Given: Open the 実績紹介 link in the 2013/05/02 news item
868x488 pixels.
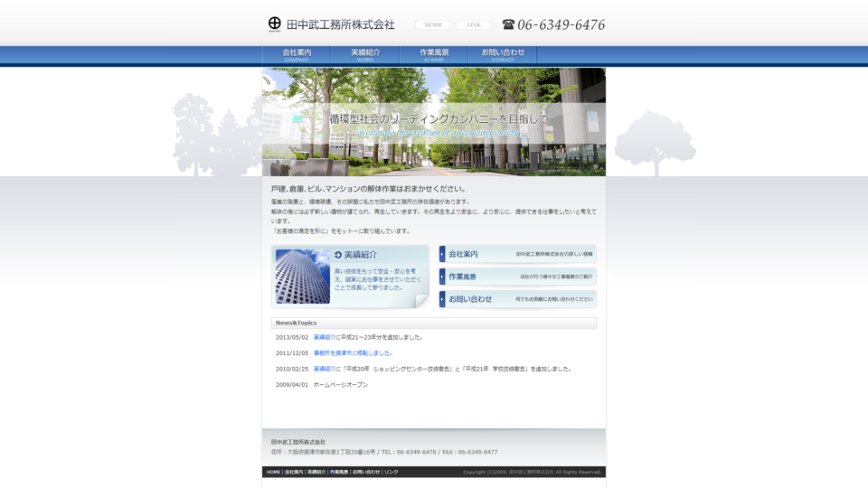Looking at the screenshot, I should (x=324, y=337).
